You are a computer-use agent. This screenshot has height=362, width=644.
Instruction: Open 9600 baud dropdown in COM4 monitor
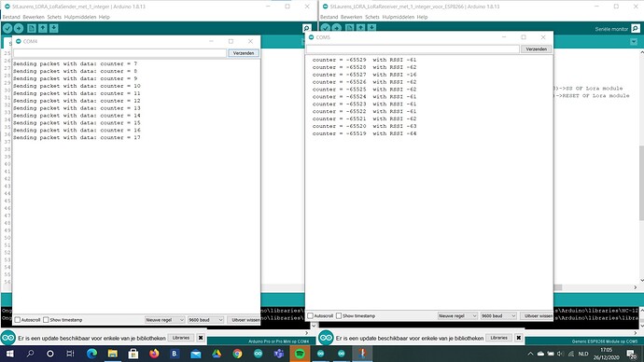(205, 320)
